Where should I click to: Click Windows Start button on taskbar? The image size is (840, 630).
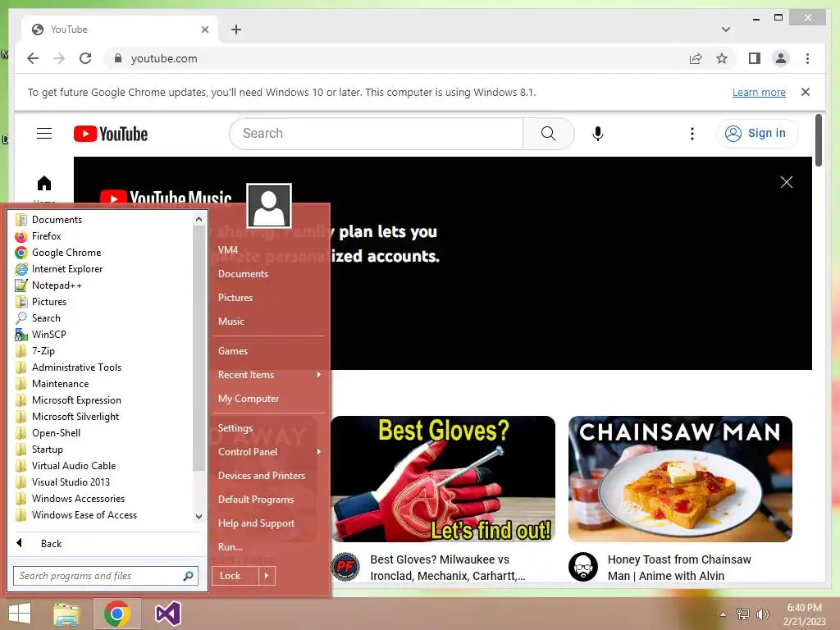20,614
